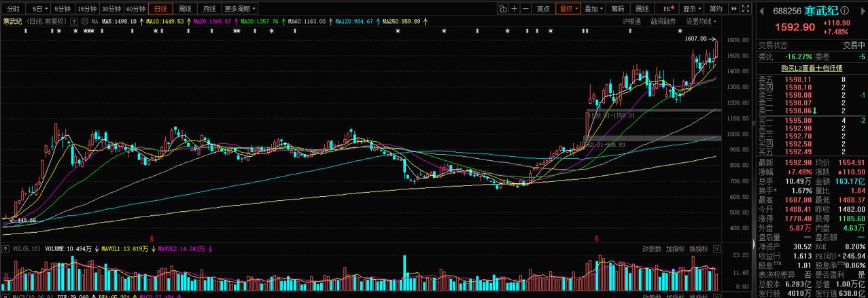Open the 画线 drawing tools
This screenshot has width=868, height=298.
pos(642,9)
